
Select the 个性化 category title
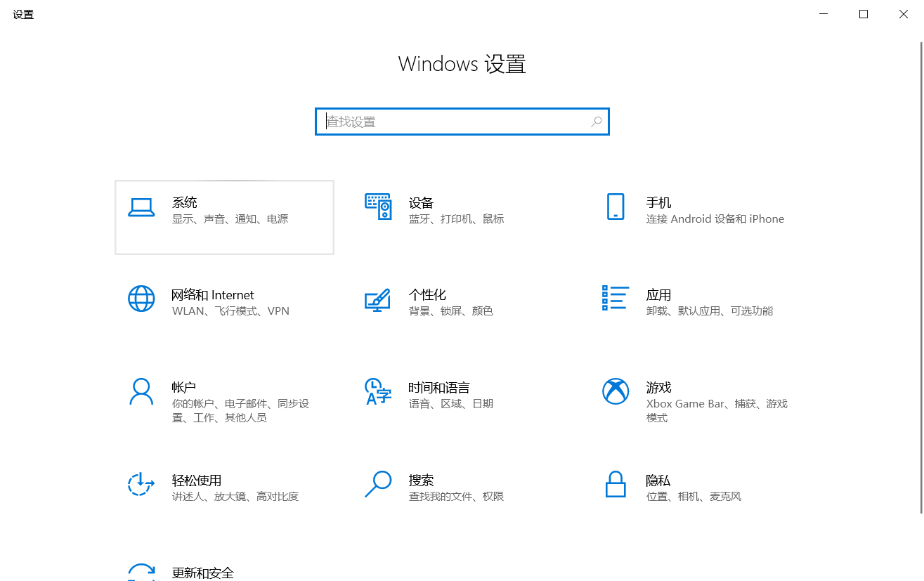click(x=427, y=295)
